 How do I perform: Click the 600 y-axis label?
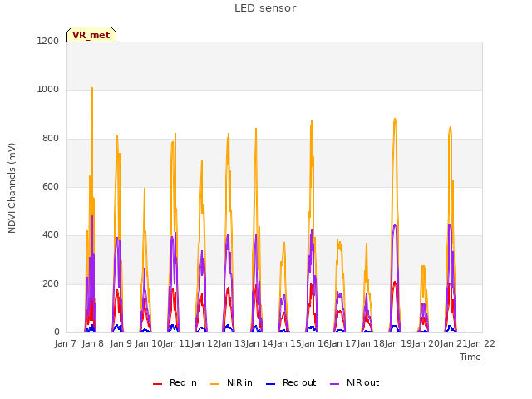pos(51,186)
